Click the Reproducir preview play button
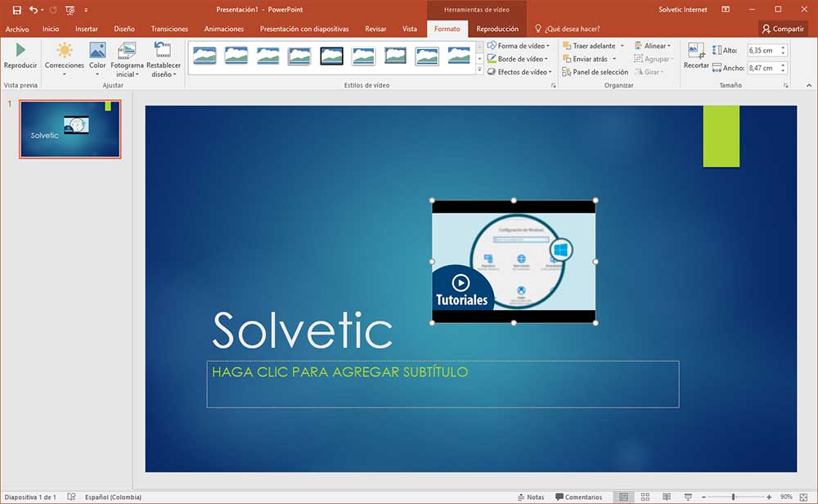 [20, 56]
